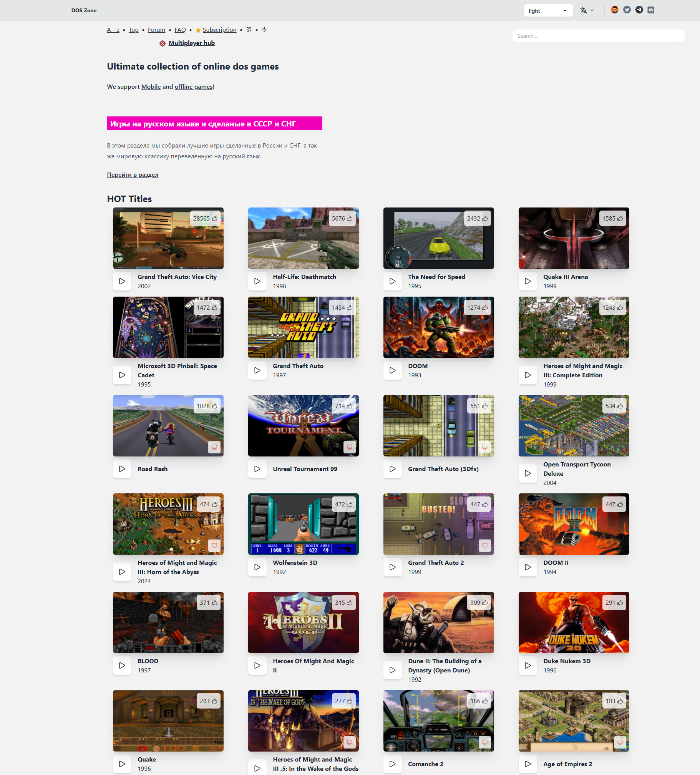Click the grid-plus icon in the navigation
Screen dimensions: 700x775
tap(249, 30)
